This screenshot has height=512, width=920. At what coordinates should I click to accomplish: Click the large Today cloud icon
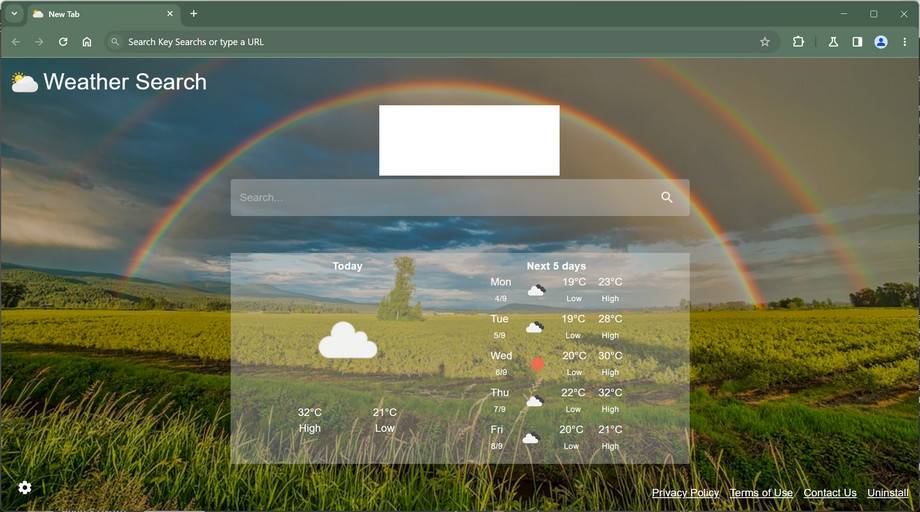[347, 340]
